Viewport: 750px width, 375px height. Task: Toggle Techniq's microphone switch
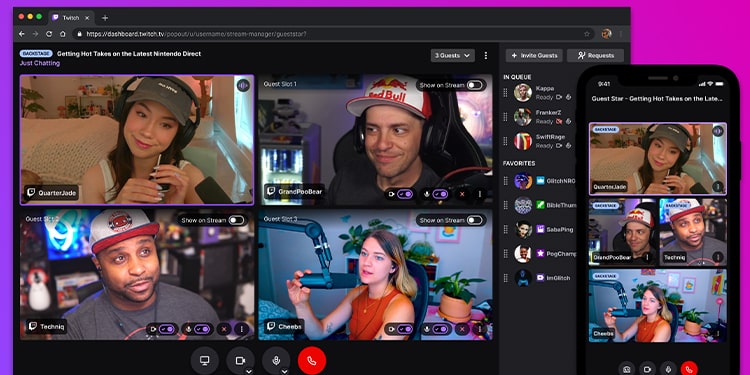tap(202, 329)
